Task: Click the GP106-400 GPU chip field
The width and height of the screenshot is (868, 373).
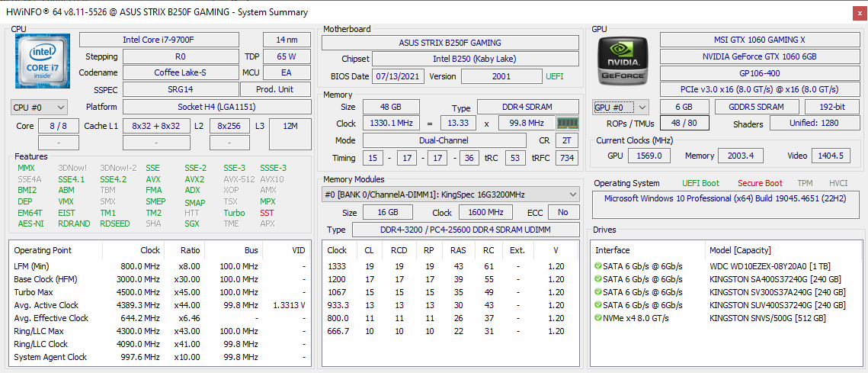Action: coord(760,72)
